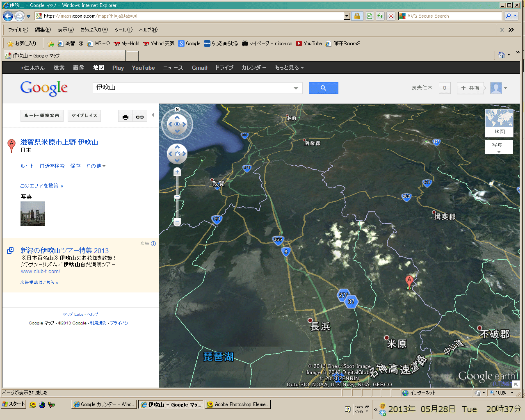
Task: Click the red A map marker
Action: (409, 281)
